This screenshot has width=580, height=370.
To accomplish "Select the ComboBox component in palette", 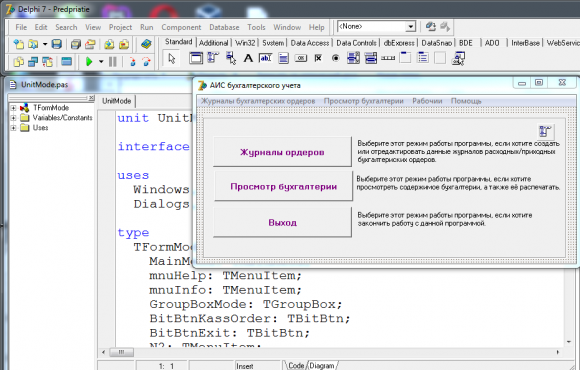I will pyautogui.click(x=371, y=58).
